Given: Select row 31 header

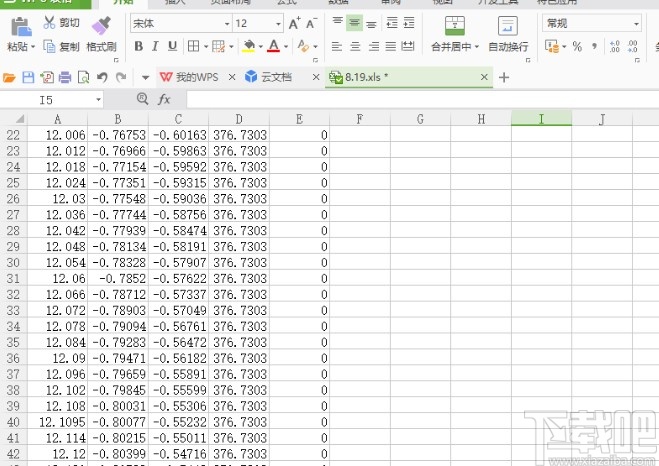Looking at the screenshot, I should [13, 279].
